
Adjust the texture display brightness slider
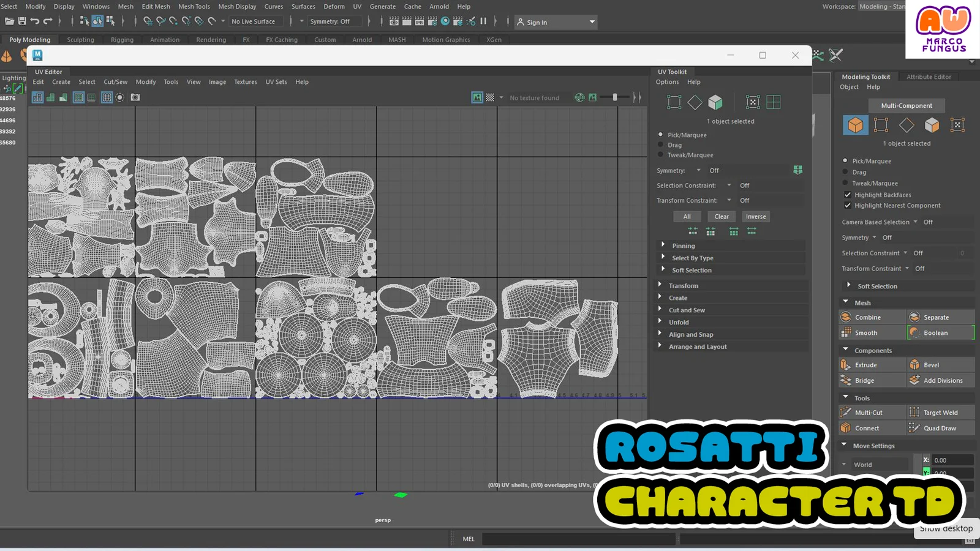click(x=614, y=97)
